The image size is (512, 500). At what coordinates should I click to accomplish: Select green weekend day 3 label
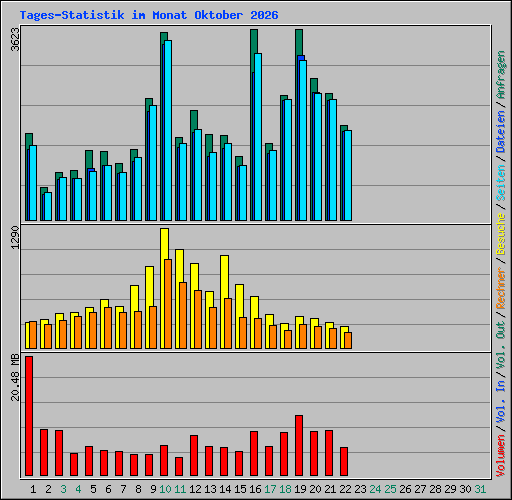point(63,489)
